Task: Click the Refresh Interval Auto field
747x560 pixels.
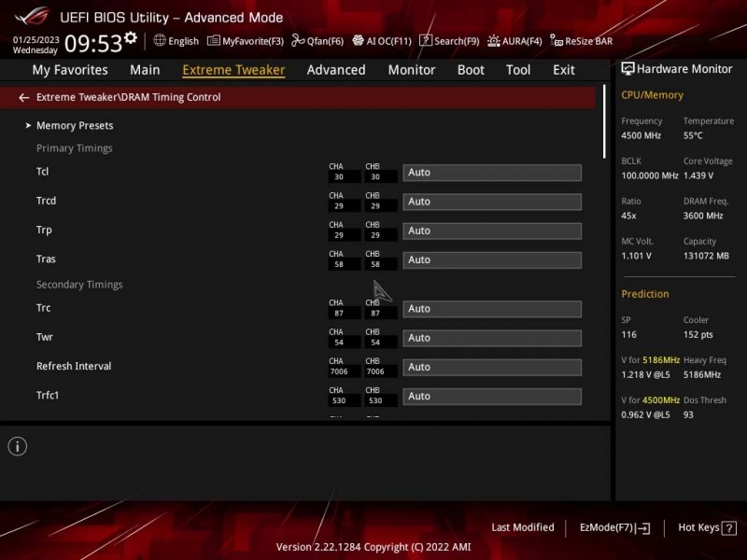Action: point(492,367)
